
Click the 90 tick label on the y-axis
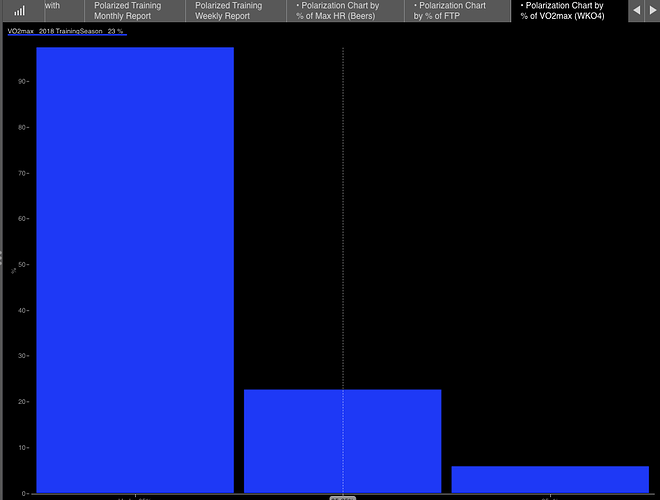pos(22,81)
